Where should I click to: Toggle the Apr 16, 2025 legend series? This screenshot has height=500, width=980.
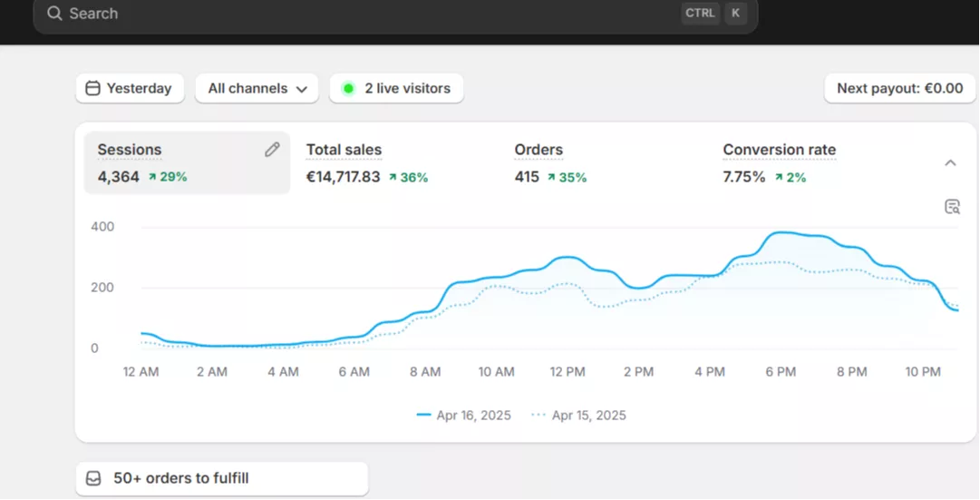464,416
